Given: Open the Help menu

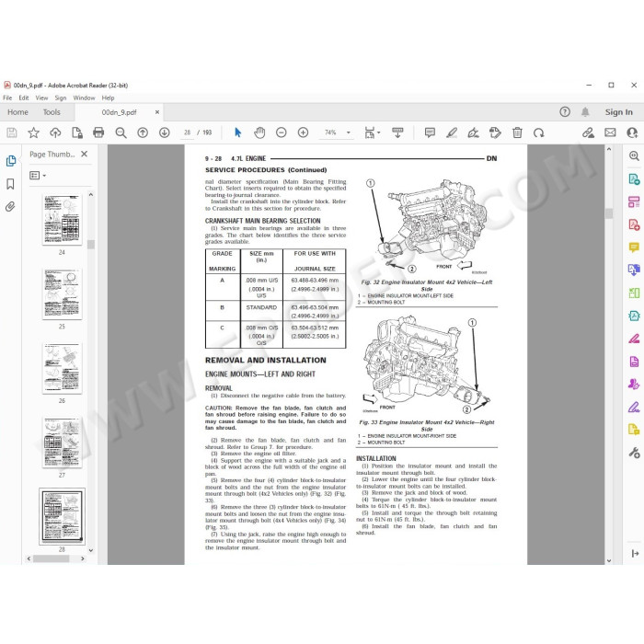Looking at the screenshot, I should click(108, 98).
